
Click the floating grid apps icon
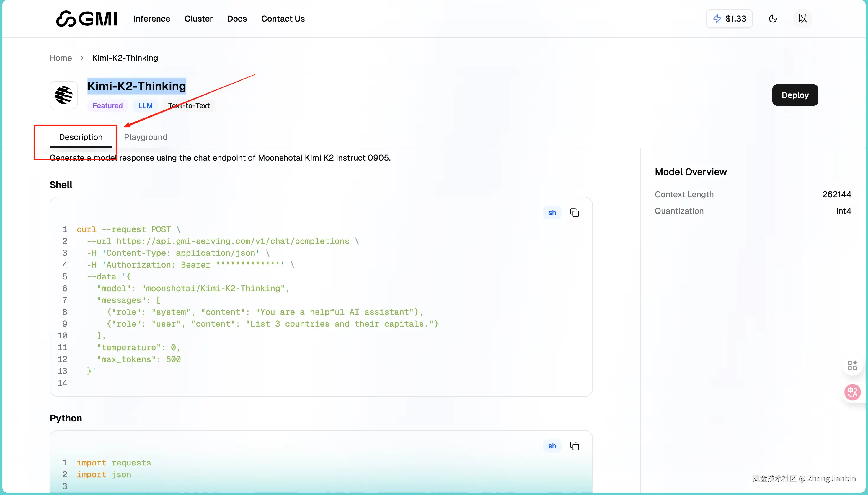[852, 365]
